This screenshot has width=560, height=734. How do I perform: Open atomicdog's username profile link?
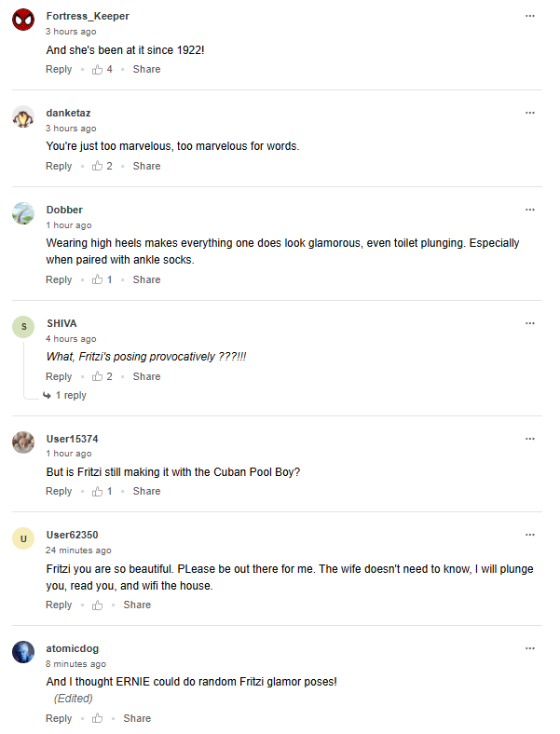(72, 648)
